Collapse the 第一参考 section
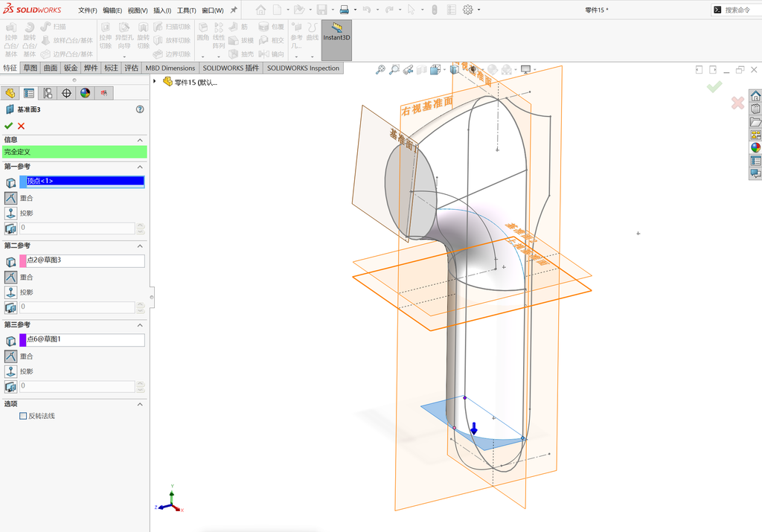 pyautogui.click(x=140, y=167)
